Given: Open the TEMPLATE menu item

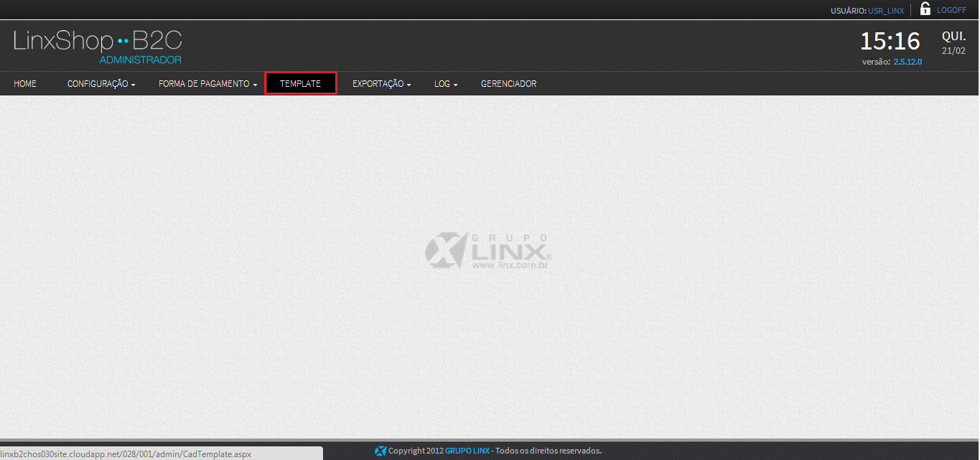Looking at the screenshot, I should tap(300, 84).
